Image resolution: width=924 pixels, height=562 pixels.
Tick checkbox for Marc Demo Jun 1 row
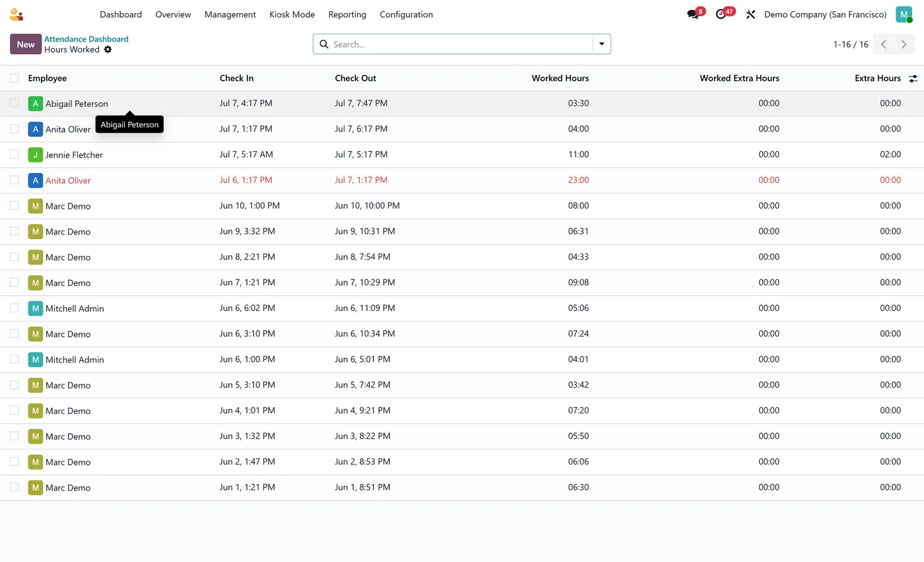tap(15, 487)
